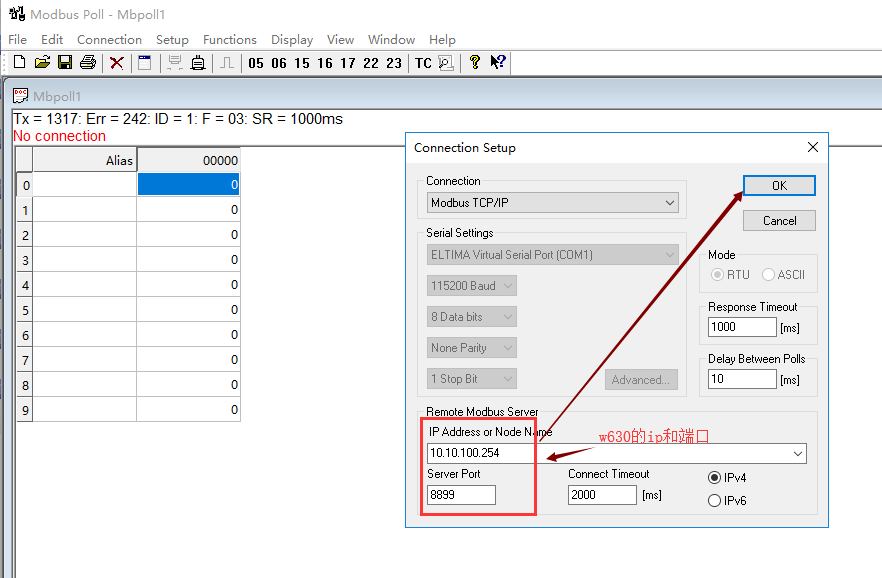Expand the IP Address or Node Name dropdown
This screenshot has width=882, height=578.
pos(797,453)
